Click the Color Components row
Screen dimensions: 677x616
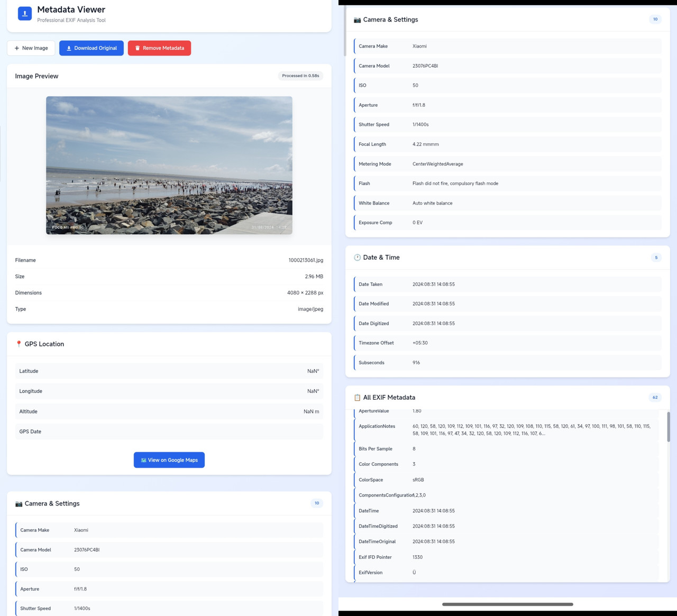506,464
